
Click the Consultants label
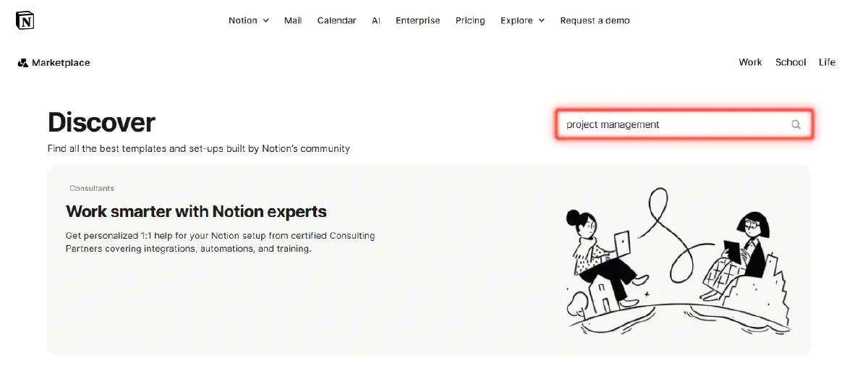92,188
